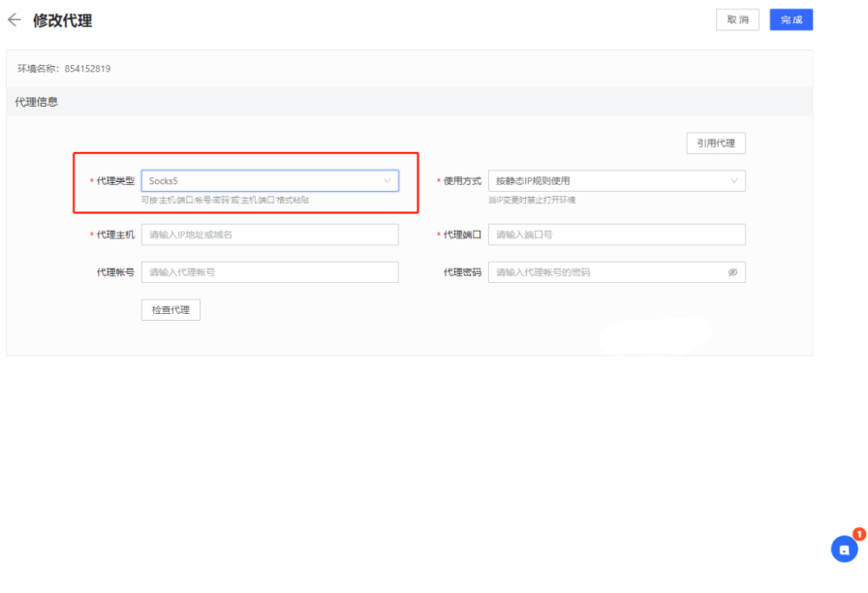868x593 pixels.
Task: Toggle password visibility eye icon
Action: tap(732, 272)
